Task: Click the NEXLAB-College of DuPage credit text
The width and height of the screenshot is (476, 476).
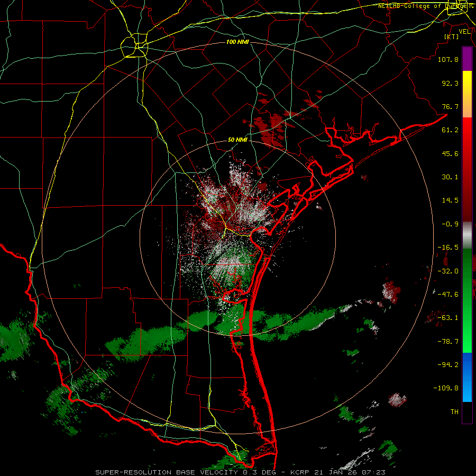Action: 425,6
